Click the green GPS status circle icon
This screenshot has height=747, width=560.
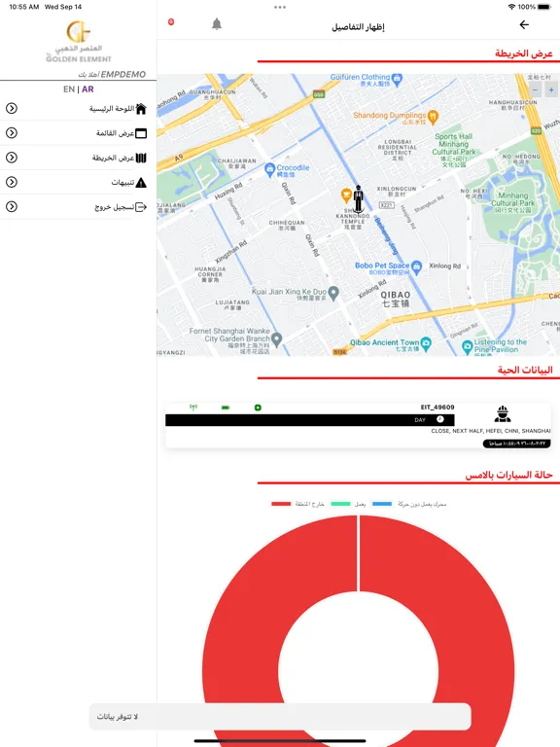coord(258,408)
